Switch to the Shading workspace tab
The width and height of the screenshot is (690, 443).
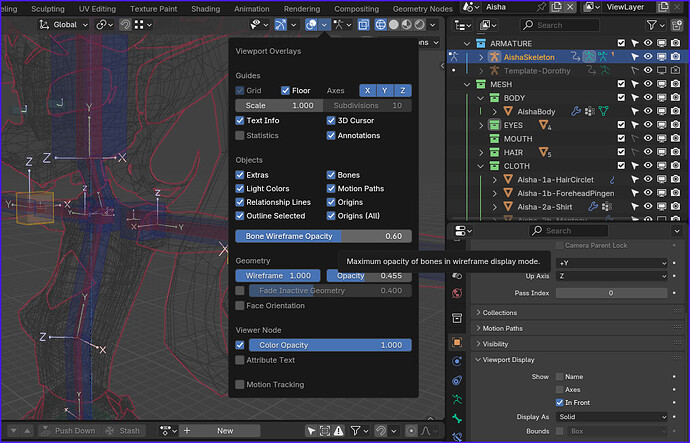(x=206, y=9)
